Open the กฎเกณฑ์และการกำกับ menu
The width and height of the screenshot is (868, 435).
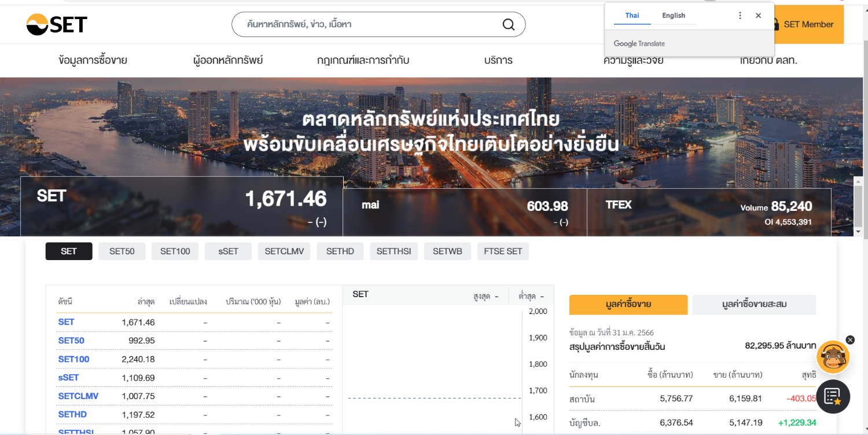click(x=363, y=60)
